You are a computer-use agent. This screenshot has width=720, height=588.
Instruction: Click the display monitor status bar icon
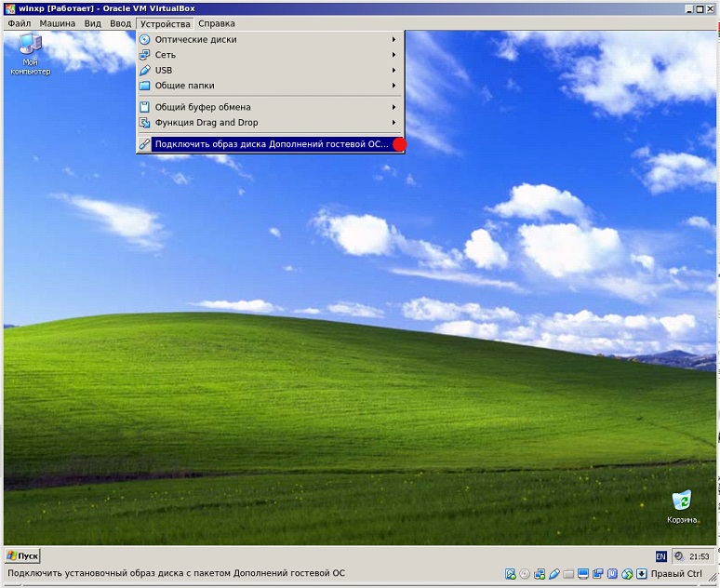[x=583, y=574]
